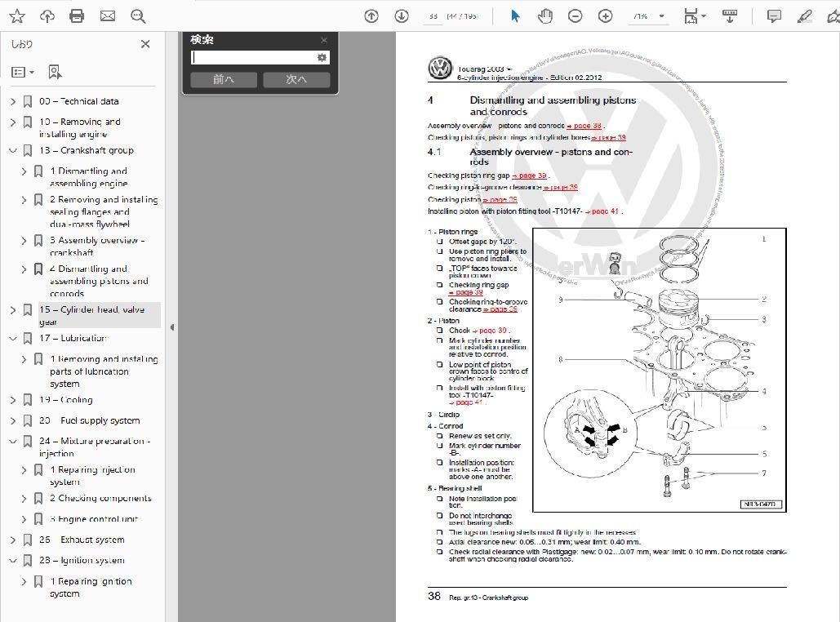Close the 検索 search dialog
The image size is (840, 622).
(323, 40)
